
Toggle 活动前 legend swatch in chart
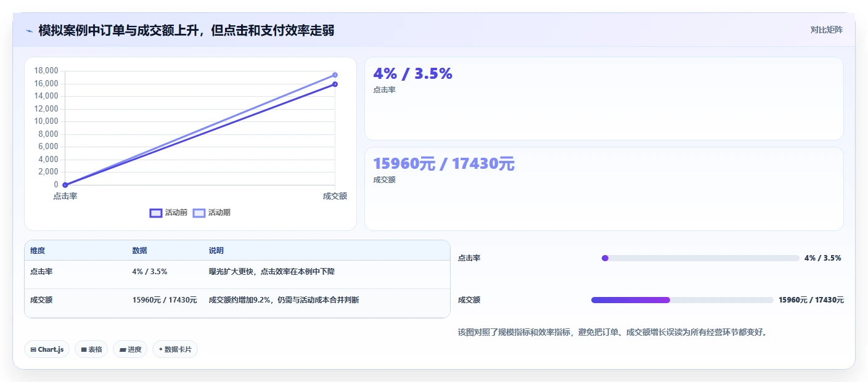tap(156, 213)
